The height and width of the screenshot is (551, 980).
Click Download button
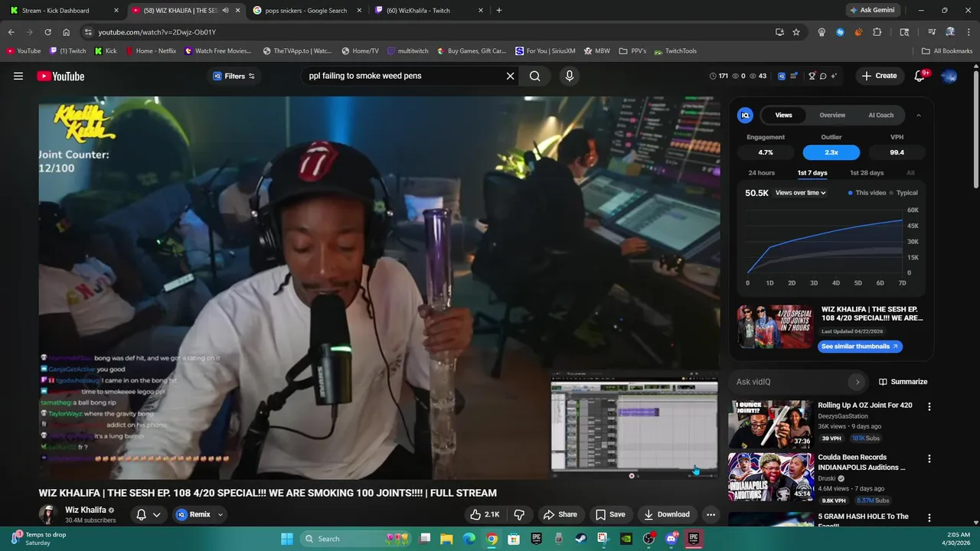[x=667, y=514]
